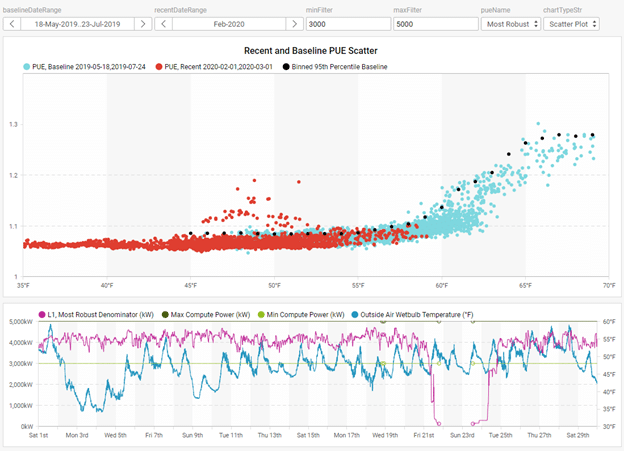Toggle Max Compute Power legend series
The image size is (624, 451).
[206, 314]
